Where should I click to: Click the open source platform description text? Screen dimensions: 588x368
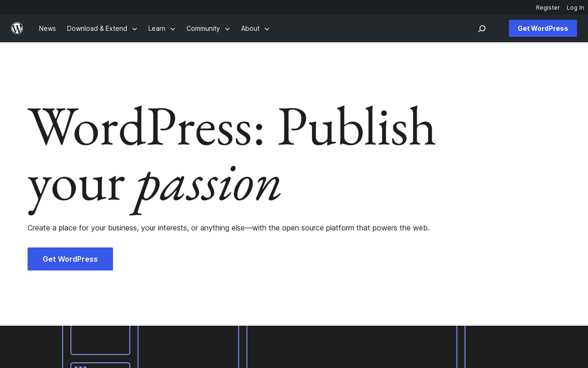(228, 227)
